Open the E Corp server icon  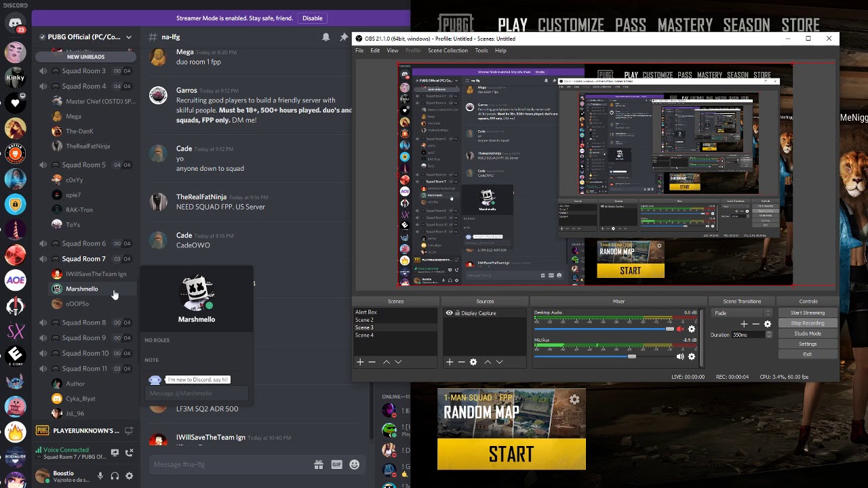[15, 354]
